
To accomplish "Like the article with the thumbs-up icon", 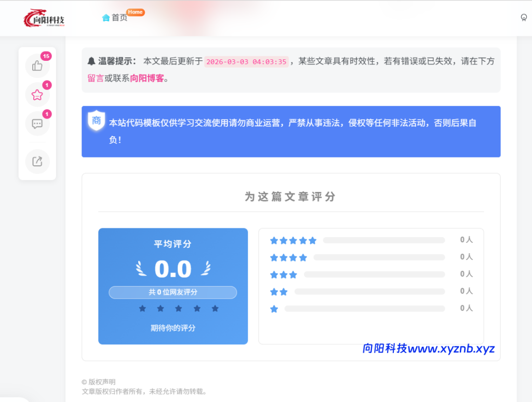I will [37, 66].
